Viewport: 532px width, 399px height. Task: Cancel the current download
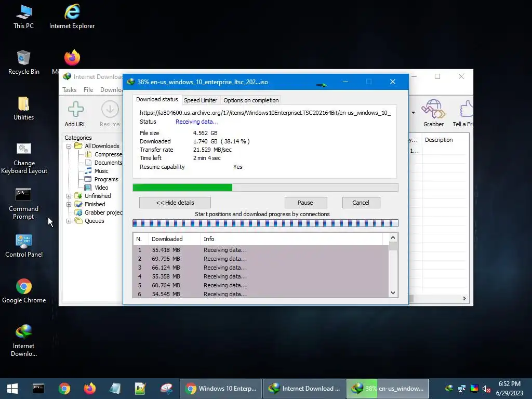[x=361, y=203]
